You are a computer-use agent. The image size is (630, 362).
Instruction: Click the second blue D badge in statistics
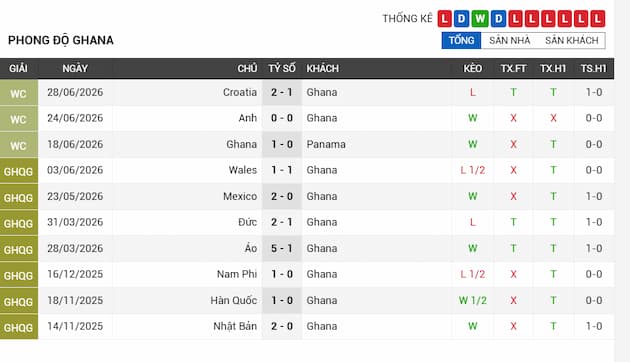tap(498, 18)
